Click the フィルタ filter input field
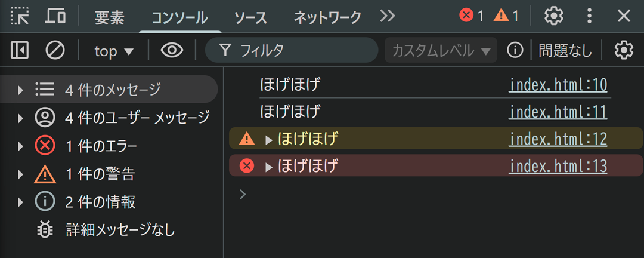This screenshot has width=644, height=258. coord(291,51)
